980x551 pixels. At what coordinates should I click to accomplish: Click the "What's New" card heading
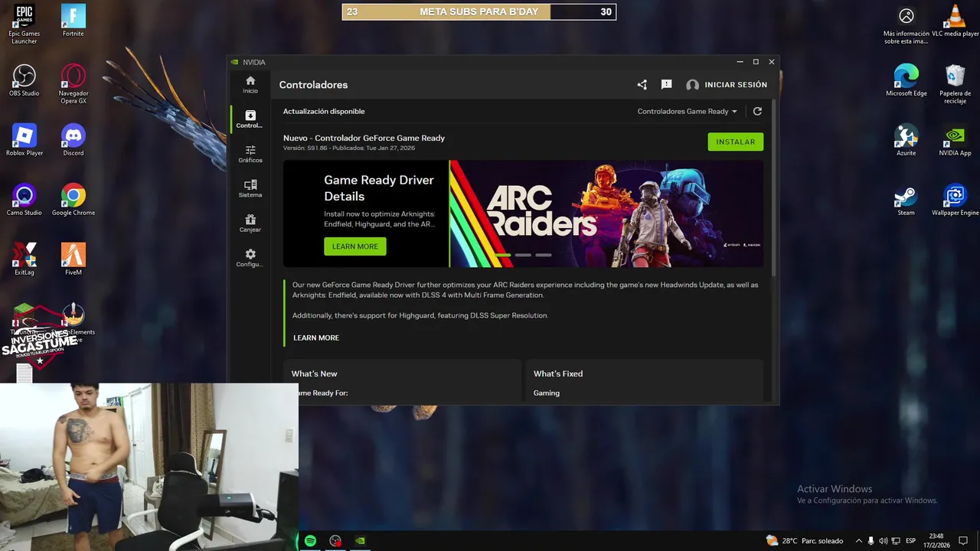tap(314, 373)
